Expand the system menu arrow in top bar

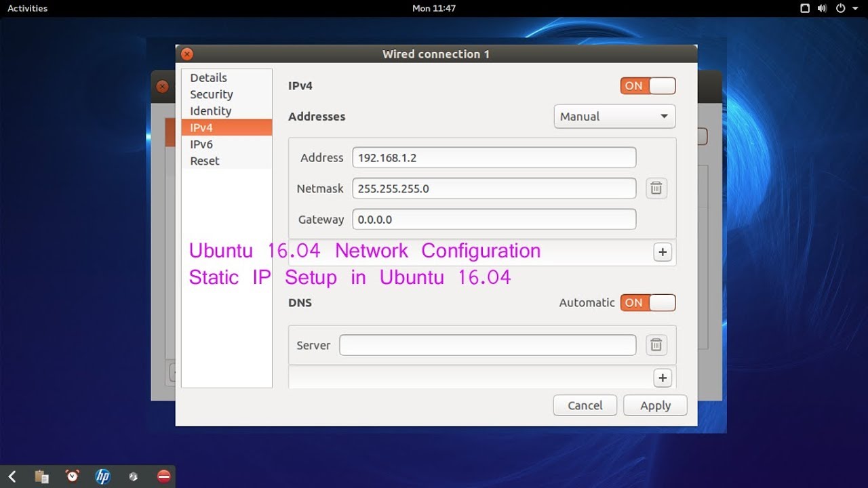855,9
